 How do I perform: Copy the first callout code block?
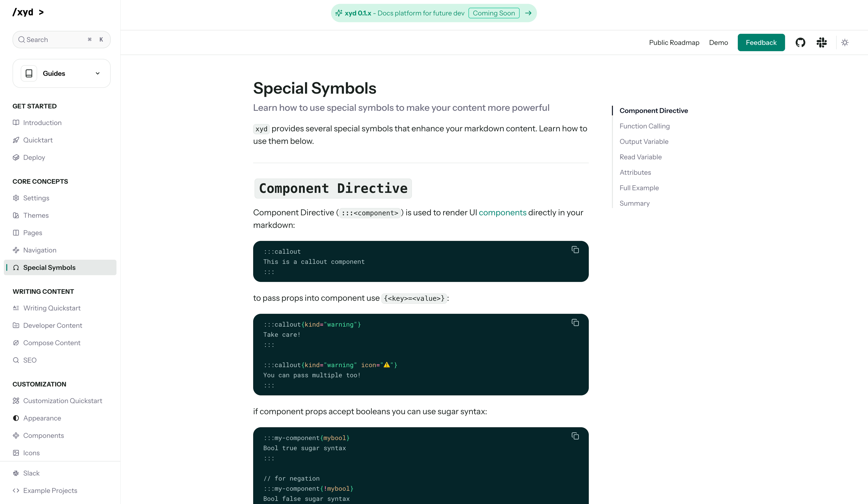pyautogui.click(x=575, y=250)
